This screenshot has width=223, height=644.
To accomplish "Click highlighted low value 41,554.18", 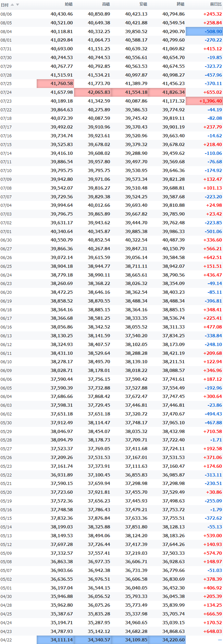I will point(130,92).
